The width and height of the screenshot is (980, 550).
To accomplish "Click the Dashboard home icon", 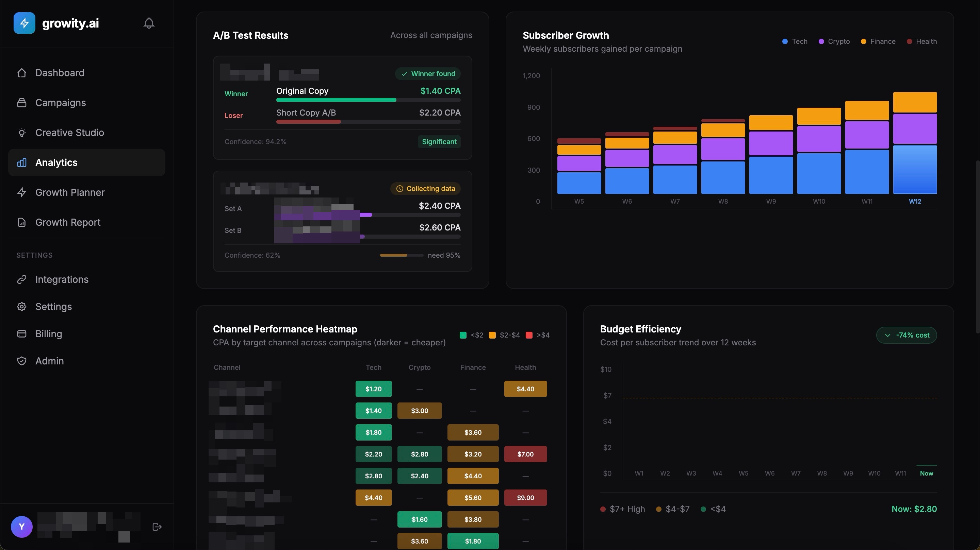I will point(22,73).
